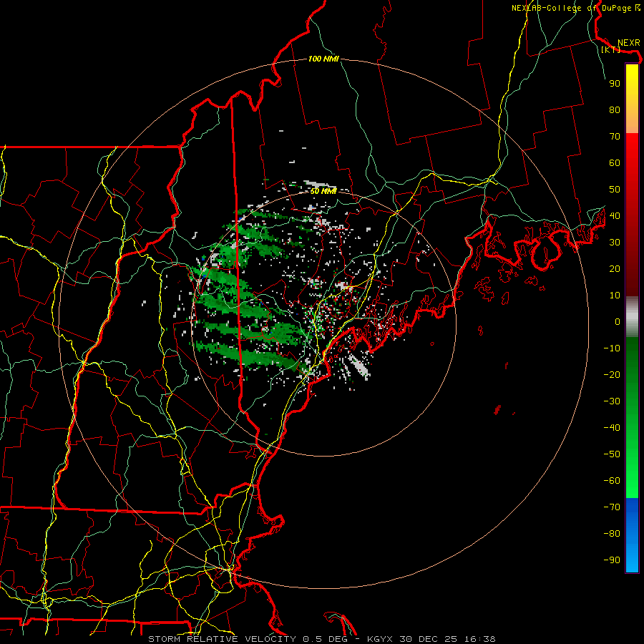
Task: Click the -40 value on velocity scale
Action: [x=612, y=428]
